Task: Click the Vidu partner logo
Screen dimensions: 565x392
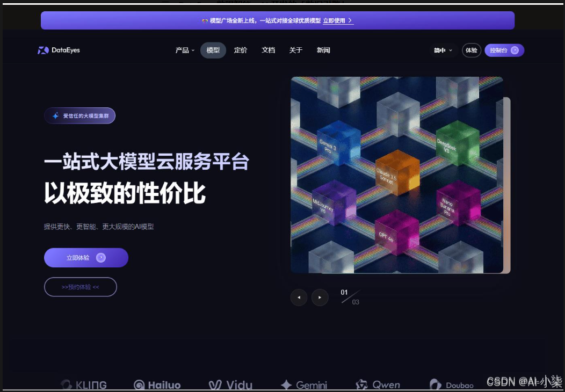Action: click(230, 385)
